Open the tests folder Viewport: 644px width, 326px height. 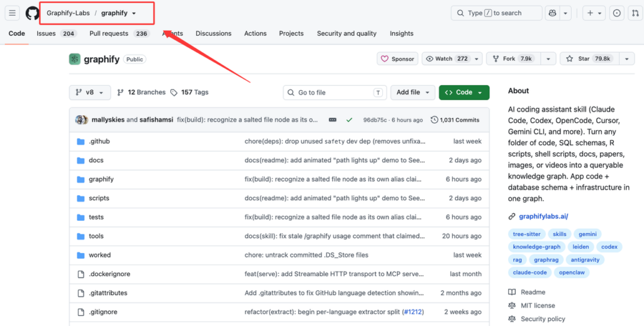[96, 217]
